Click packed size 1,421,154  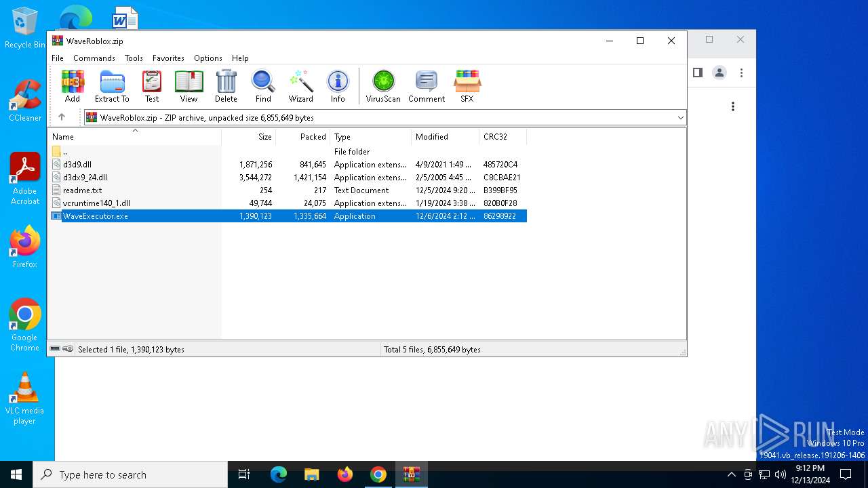point(310,178)
